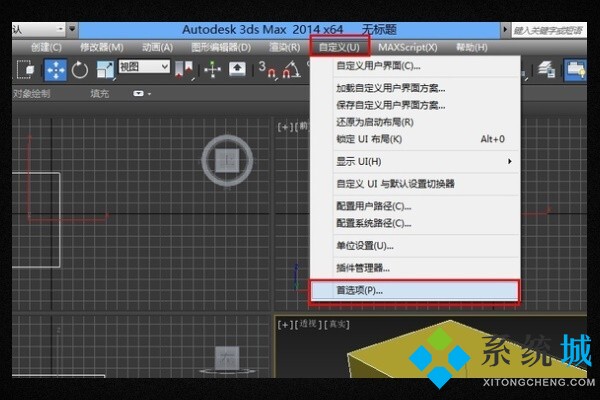The height and width of the screenshot is (400, 600).
Task: Choose 还原为启动布局(R)
Action: pos(415,122)
